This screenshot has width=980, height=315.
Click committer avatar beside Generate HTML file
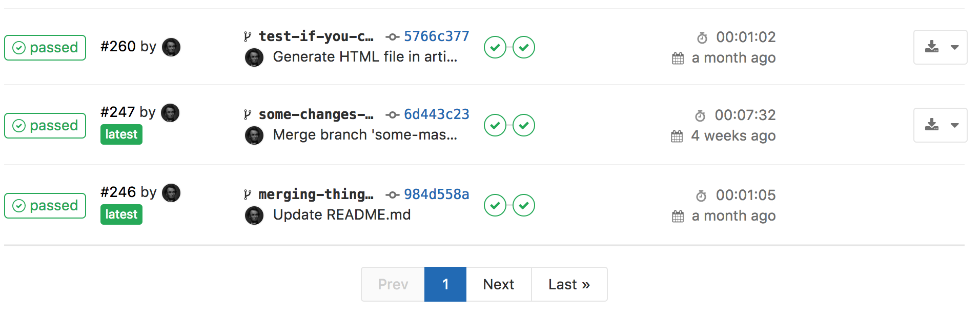point(254,57)
